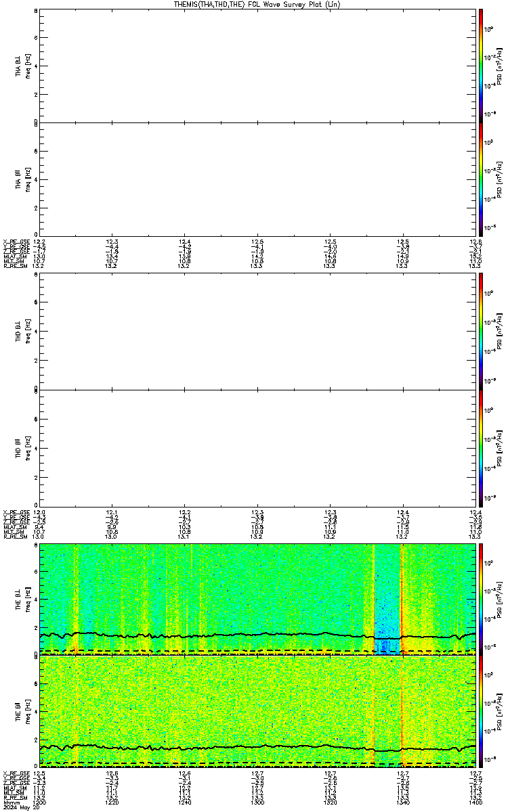Image resolution: width=508 pixels, height=812 pixels.
Task: Click the empty THD B-perpendicular plot panel
Action: tap(257, 332)
